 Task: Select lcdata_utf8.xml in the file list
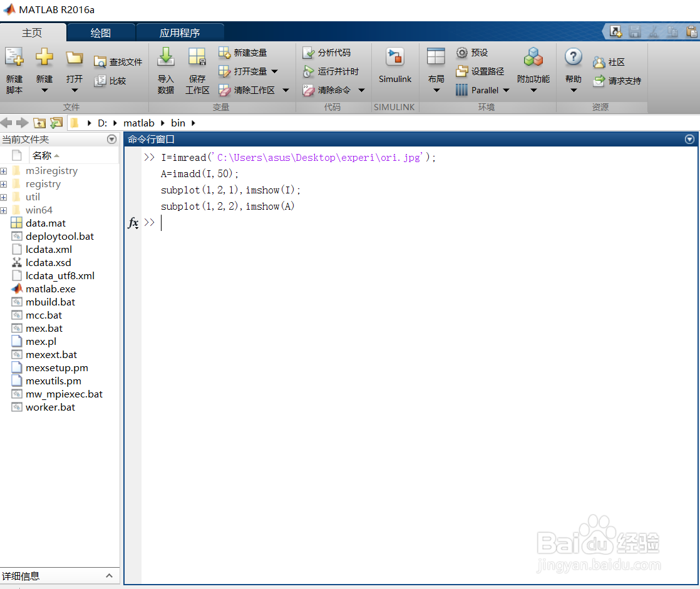point(60,276)
